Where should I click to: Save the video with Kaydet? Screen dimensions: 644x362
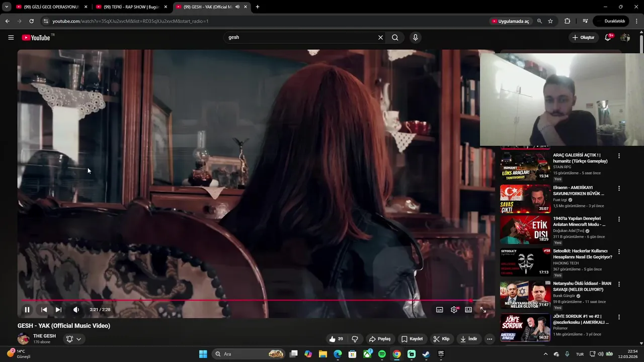click(412, 339)
